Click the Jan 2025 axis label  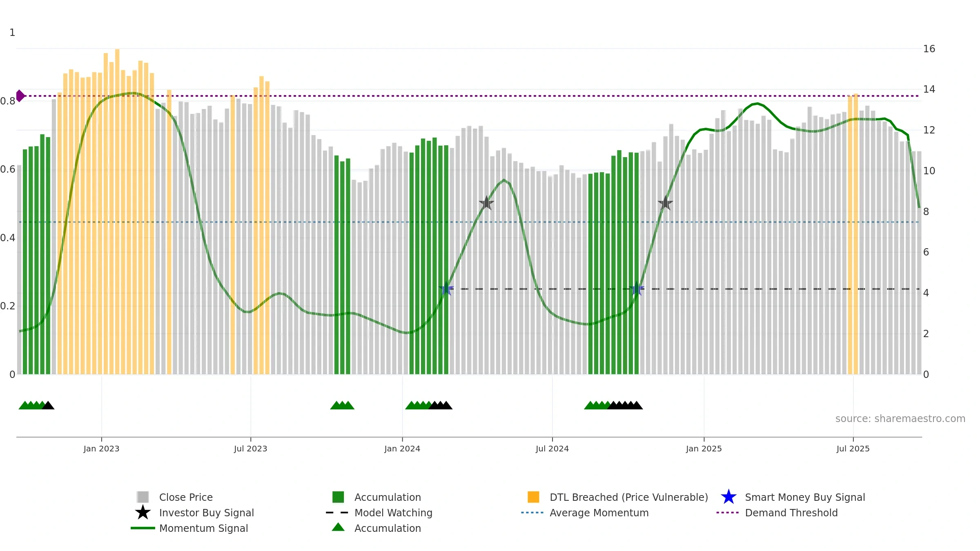(x=704, y=449)
